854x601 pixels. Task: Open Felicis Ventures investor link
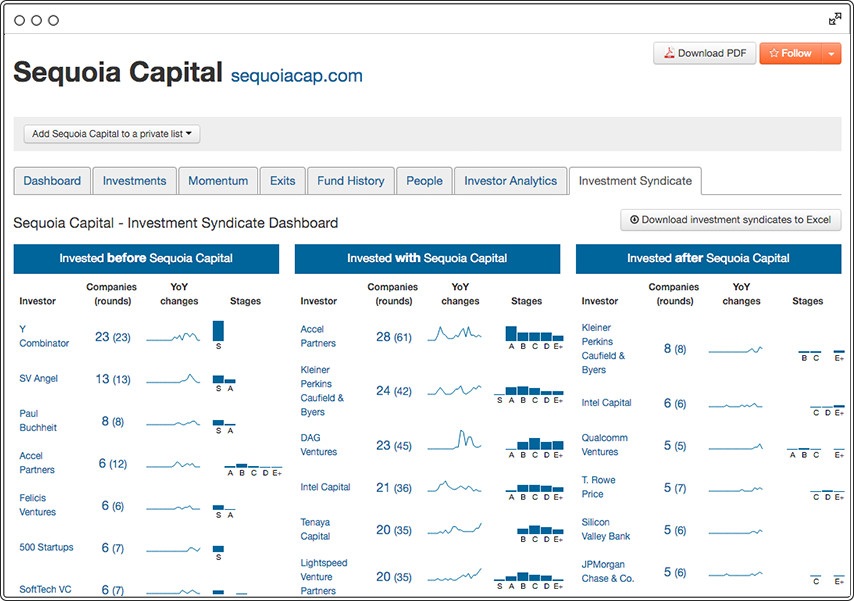37,505
